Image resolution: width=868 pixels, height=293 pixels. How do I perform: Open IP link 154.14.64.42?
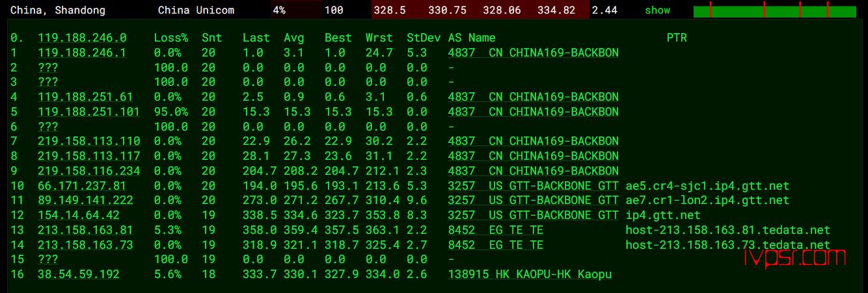[x=79, y=215]
